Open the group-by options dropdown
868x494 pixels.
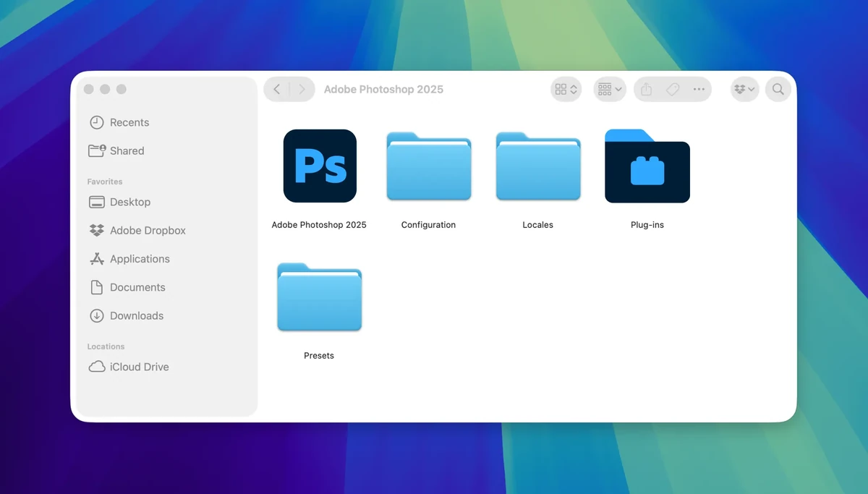coord(610,89)
